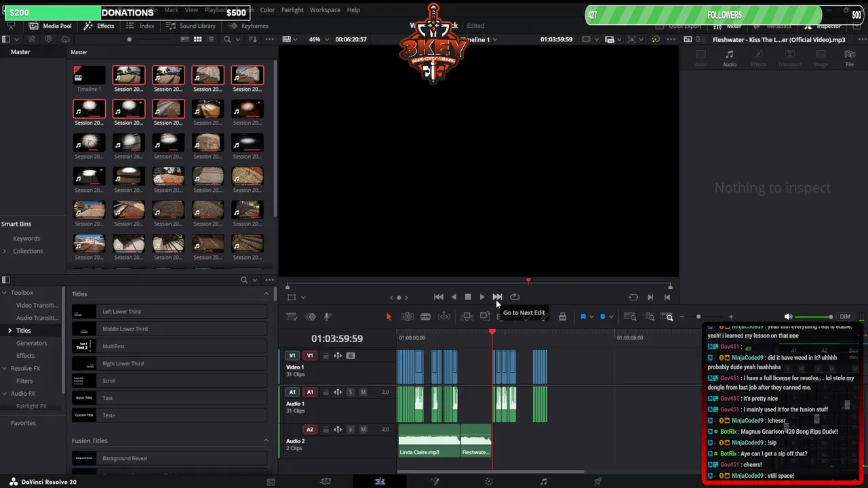Click Go to Next Edit button
This screenshot has width=868, height=488.
[x=497, y=297]
